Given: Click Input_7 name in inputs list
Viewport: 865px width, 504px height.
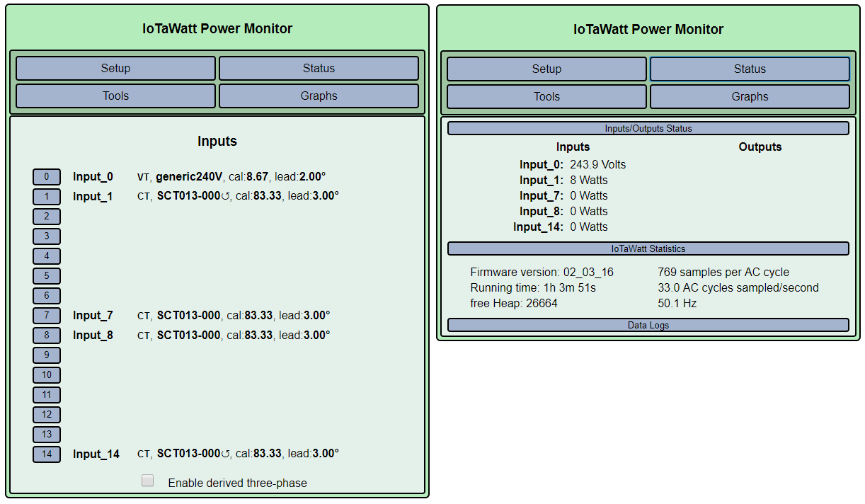Looking at the screenshot, I should point(93,316).
